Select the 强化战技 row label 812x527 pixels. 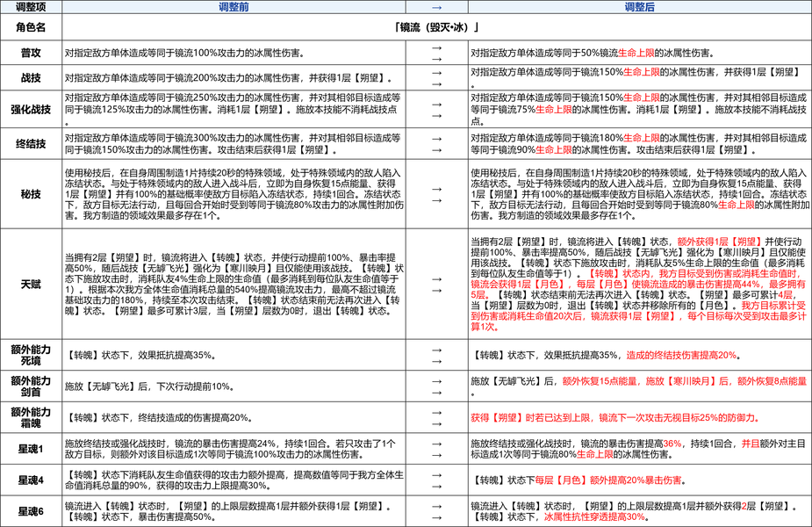tap(32, 109)
